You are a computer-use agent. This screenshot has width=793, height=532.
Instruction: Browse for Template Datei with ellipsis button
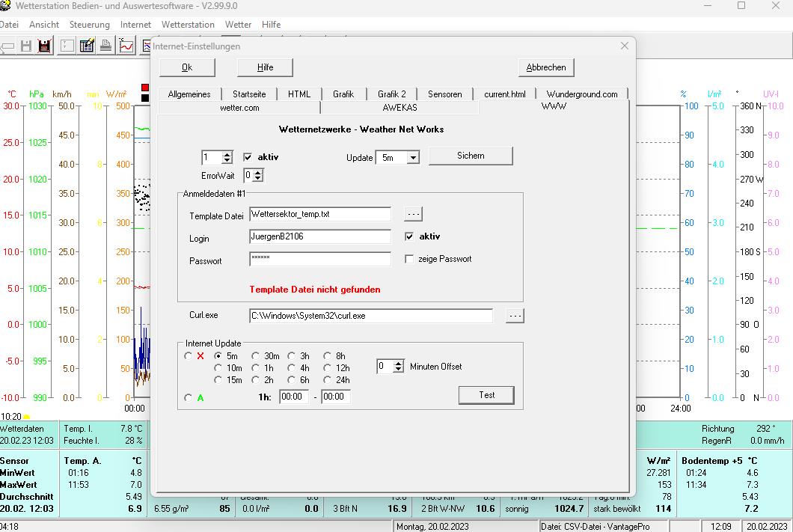[x=413, y=214]
